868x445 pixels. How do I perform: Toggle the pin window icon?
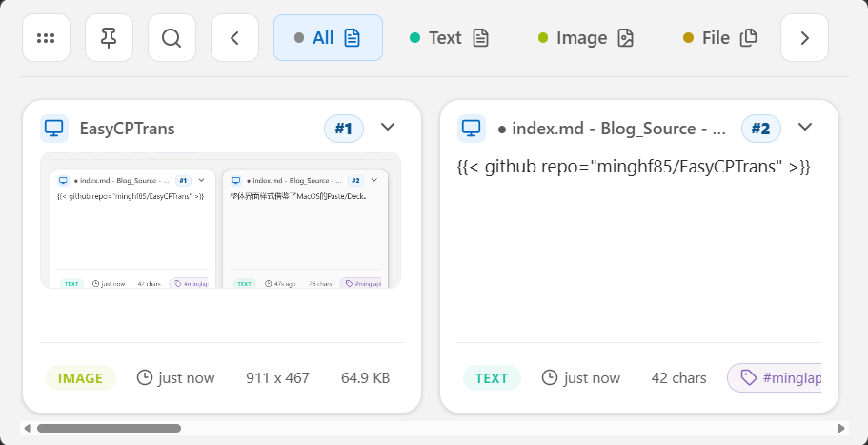(x=109, y=37)
